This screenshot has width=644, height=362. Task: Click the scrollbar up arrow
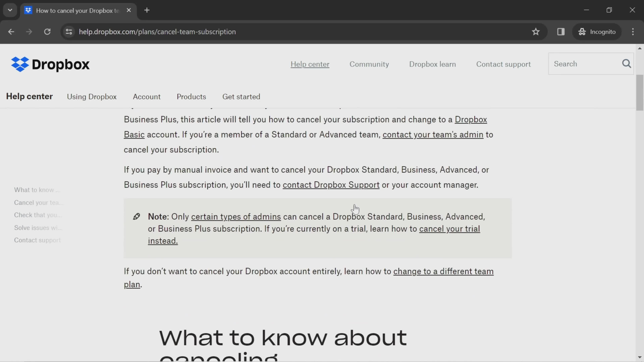coord(639,48)
